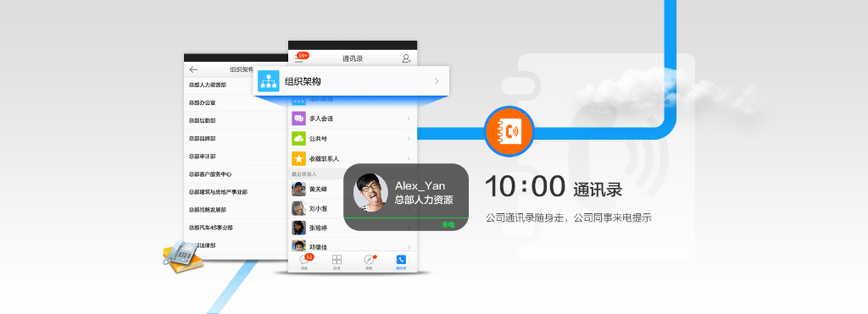Select 总部后勤部 department row
This screenshot has width=868, height=314.
236,120
